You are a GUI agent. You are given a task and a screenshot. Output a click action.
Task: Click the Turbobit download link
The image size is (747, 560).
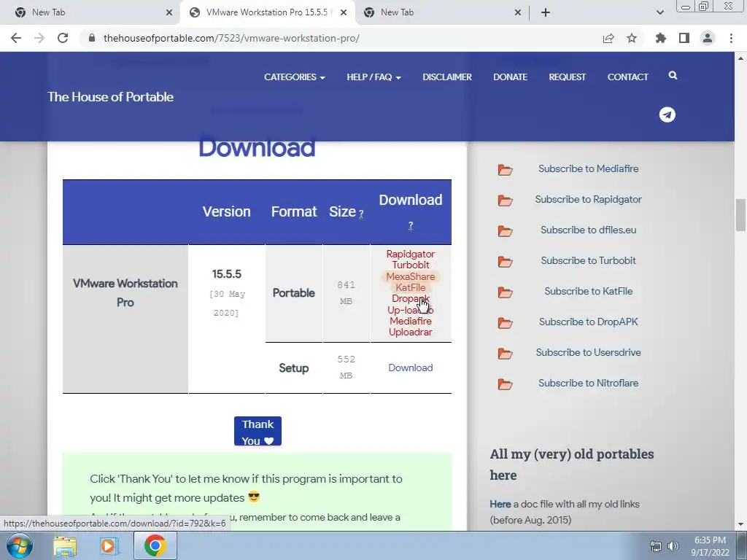tap(410, 265)
